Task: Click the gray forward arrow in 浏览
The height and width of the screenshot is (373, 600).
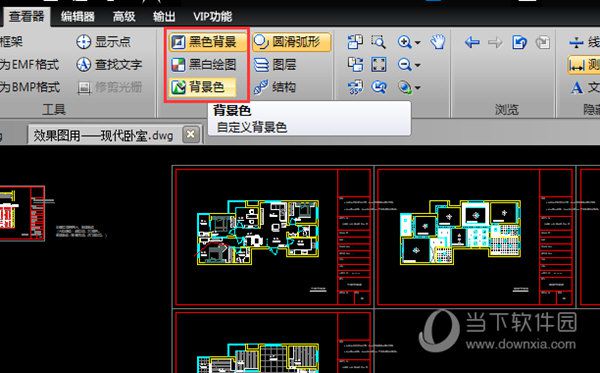Action: coord(495,42)
